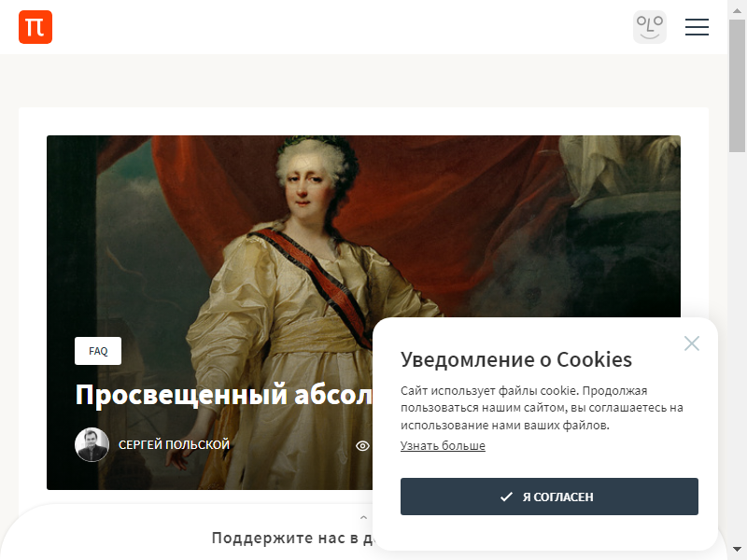Close the Cookies notification popup
Viewport: 747px width, 560px height.
pos(691,343)
